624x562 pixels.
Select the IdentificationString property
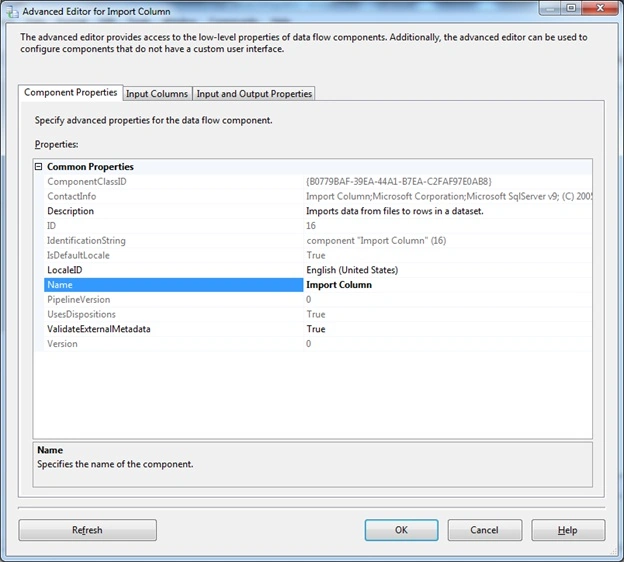174,240
